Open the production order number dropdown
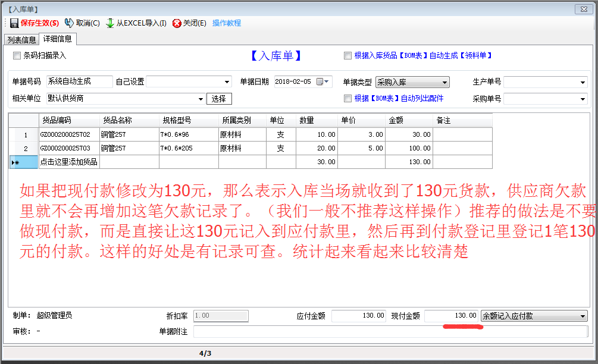Viewport: 598px width, 364px height. [582, 82]
